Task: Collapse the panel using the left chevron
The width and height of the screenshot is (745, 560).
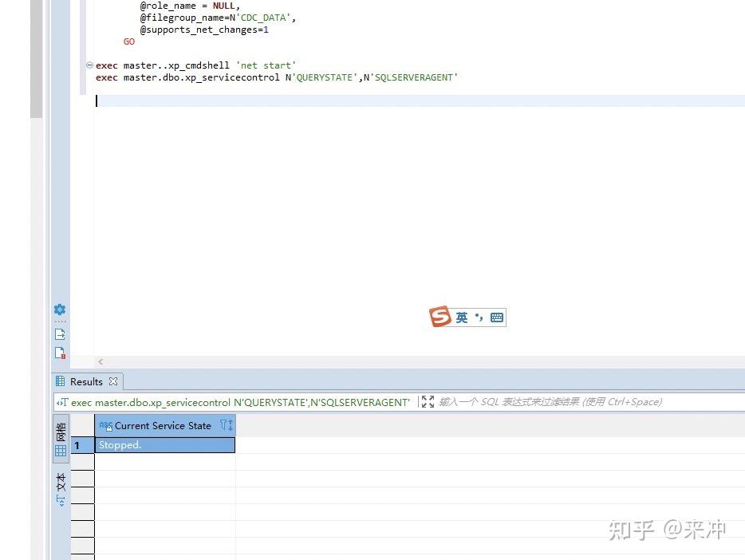Action: 101,361
